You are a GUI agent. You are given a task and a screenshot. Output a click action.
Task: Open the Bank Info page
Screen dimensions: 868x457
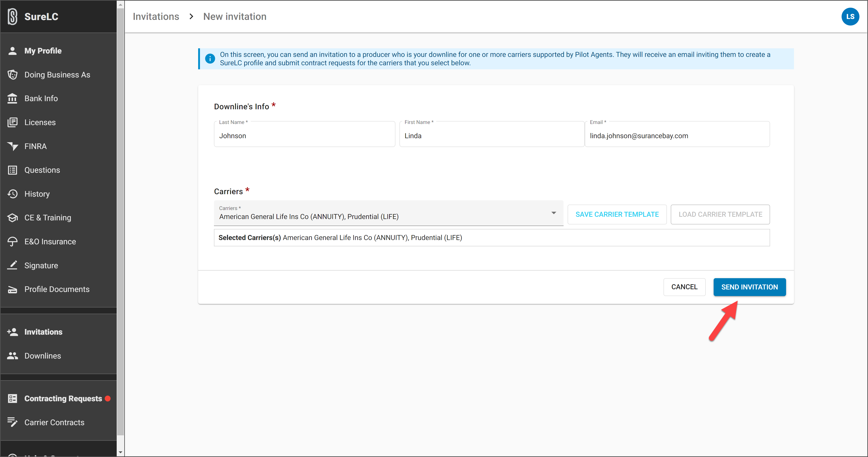(x=58, y=98)
